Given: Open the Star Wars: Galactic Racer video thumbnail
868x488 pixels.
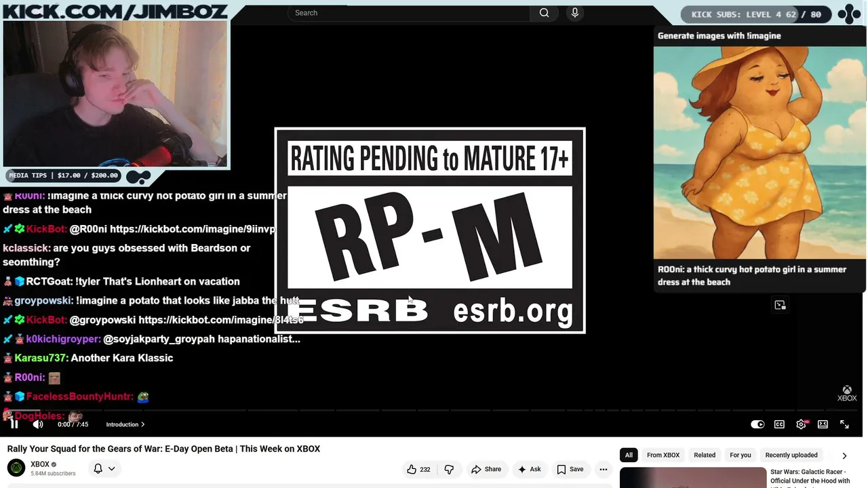Looking at the screenshot, I should click(x=693, y=478).
